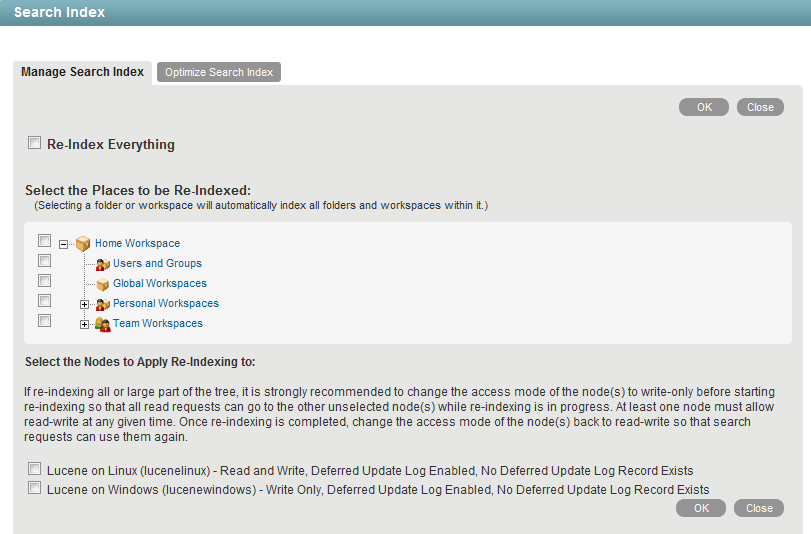Click the bottom Close button
The width and height of the screenshot is (811, 534).
pyautogui.click(x=759, y=508)
